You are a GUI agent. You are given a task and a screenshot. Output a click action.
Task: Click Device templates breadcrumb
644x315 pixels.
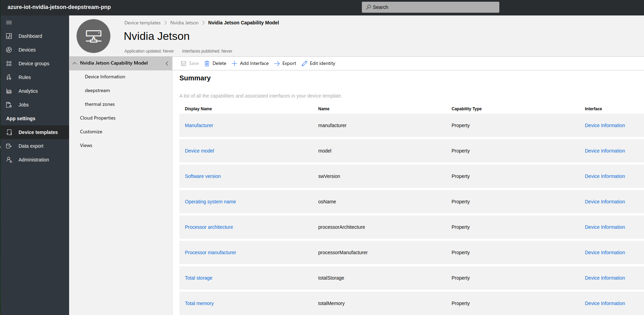(x=142, y=23)
